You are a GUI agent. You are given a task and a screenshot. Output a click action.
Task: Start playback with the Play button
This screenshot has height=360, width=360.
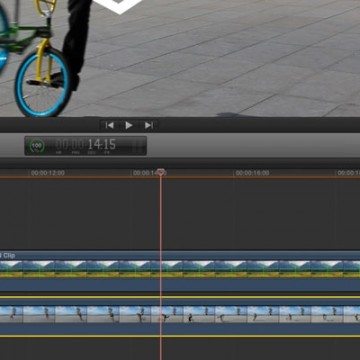click(x=129, y=125)
